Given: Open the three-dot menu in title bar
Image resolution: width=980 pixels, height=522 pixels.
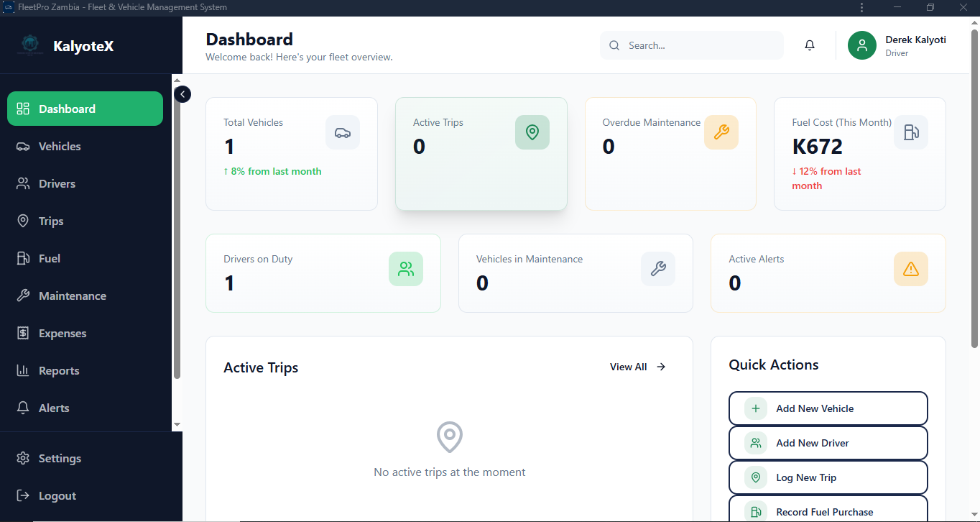Looking at the screenshot, I should [x=861, y=7].
